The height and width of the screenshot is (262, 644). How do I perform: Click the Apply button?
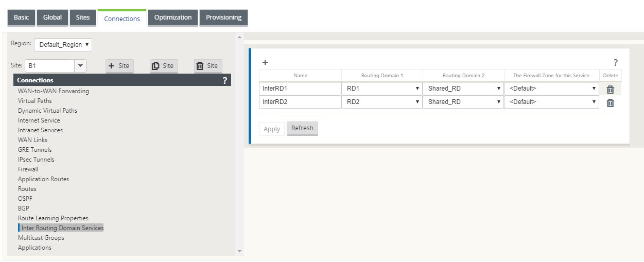pos(272,129)
